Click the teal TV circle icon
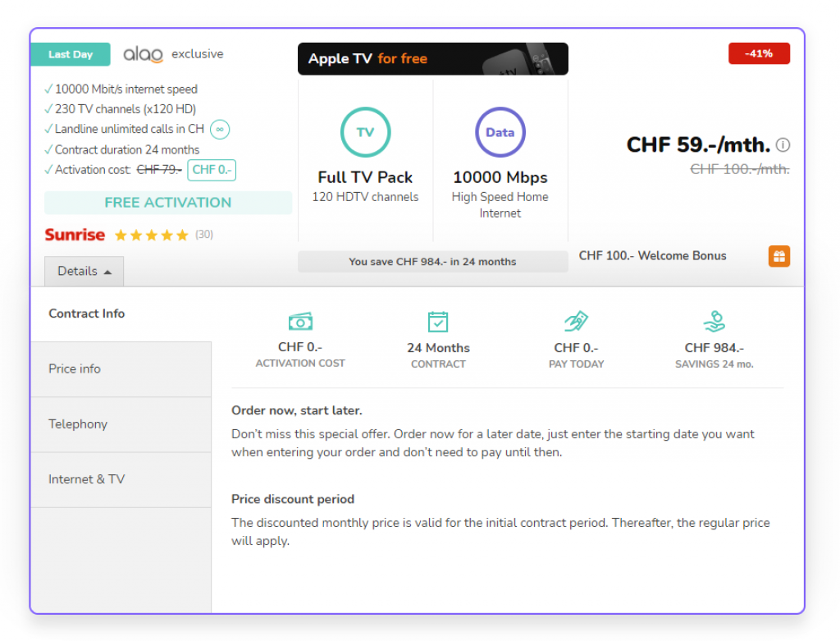 pos(365,132)
